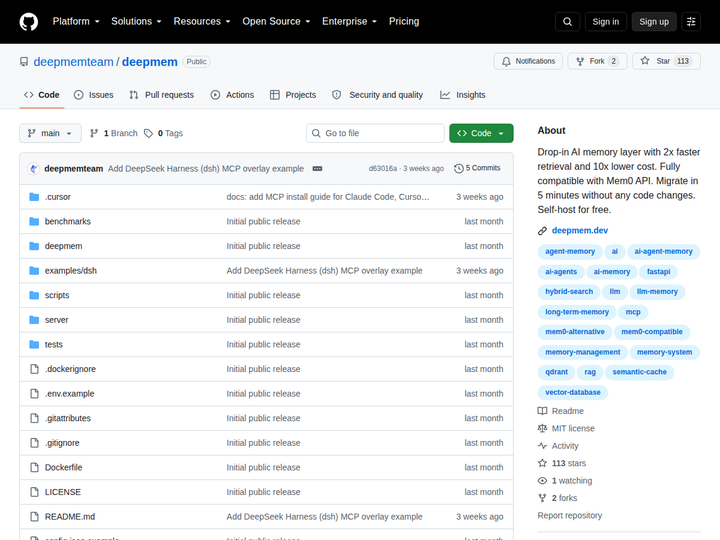Viewport: 720px width, 540px height.
Task: Select the tests folder icon
Action: 34,344
